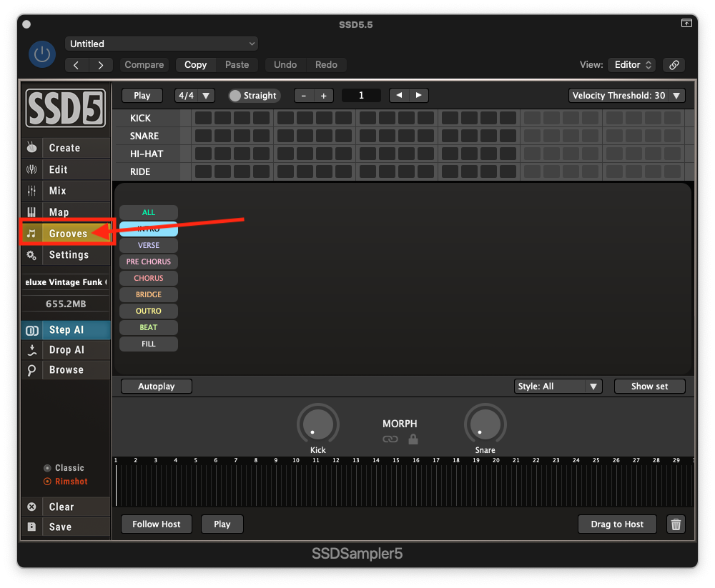Click the piano keys icon beside Map
This screenshot has height=588, width=715.
(x=31, y=212)
